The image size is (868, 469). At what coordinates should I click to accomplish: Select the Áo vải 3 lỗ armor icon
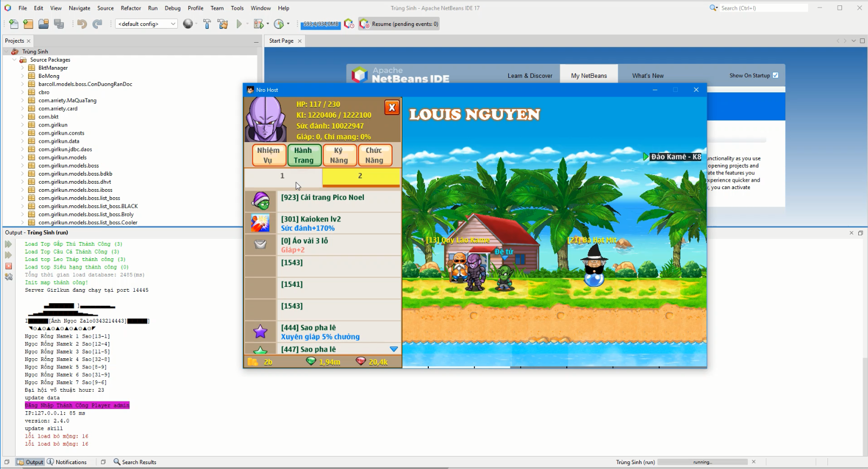point(261,244)
